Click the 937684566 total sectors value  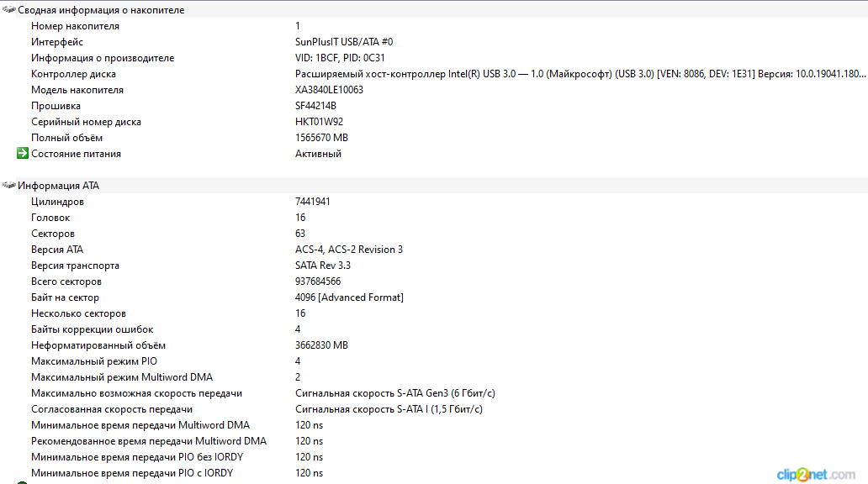tap(318, 281)
